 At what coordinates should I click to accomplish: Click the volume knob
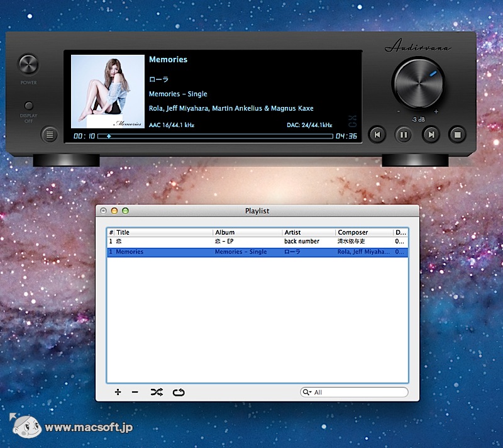click(418, 83)
